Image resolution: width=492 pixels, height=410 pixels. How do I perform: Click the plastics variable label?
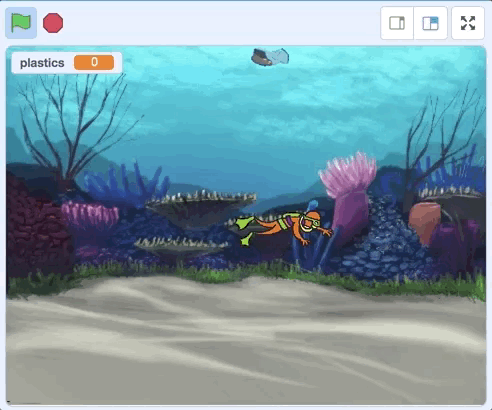pos(42,63)
